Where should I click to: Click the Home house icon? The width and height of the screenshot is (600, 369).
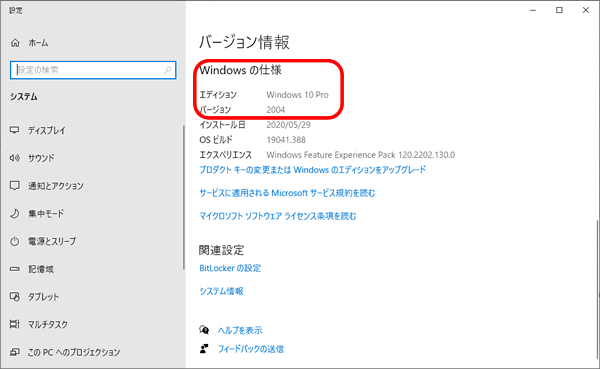(x=15, y=42)
